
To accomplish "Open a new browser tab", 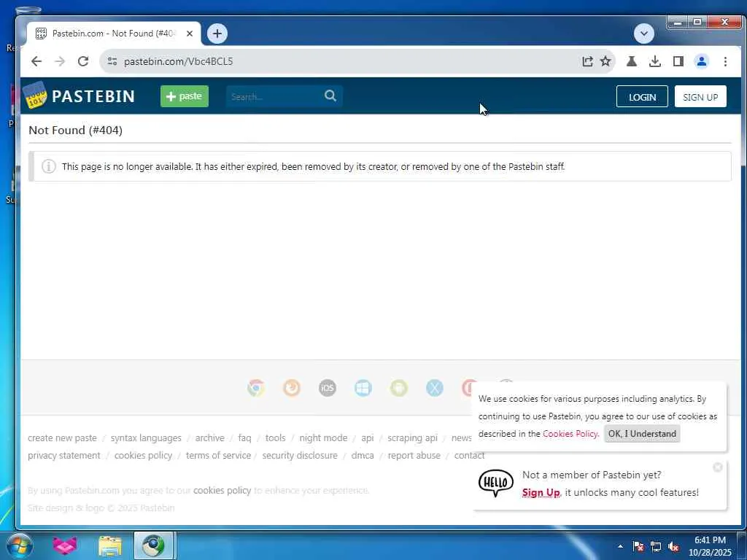I will 217,34.
